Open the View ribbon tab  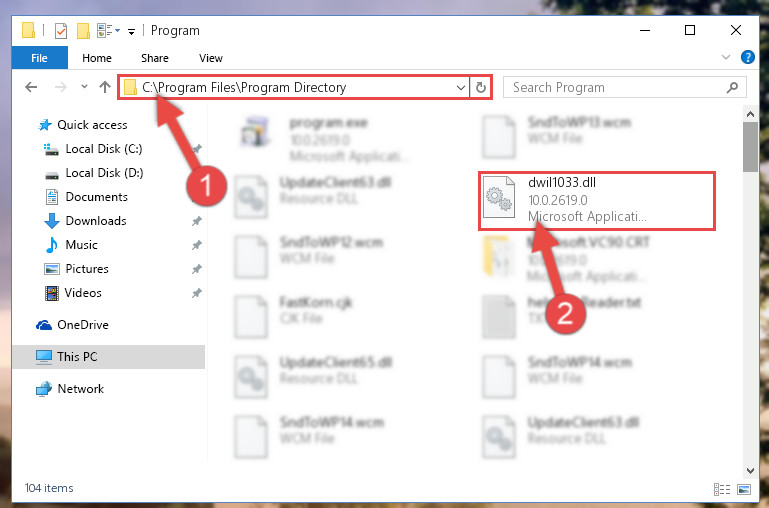pos(211,58)
